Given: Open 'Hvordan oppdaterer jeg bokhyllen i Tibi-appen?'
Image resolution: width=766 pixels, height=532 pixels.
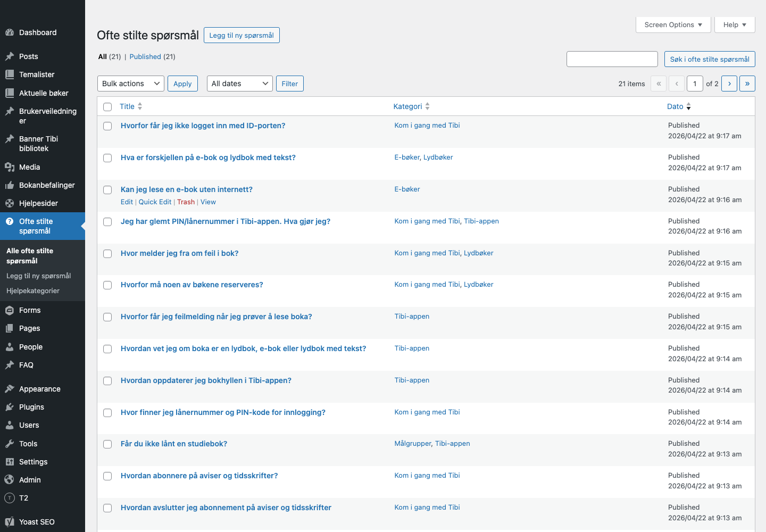Looking at the screenshot, I should 206,380.
